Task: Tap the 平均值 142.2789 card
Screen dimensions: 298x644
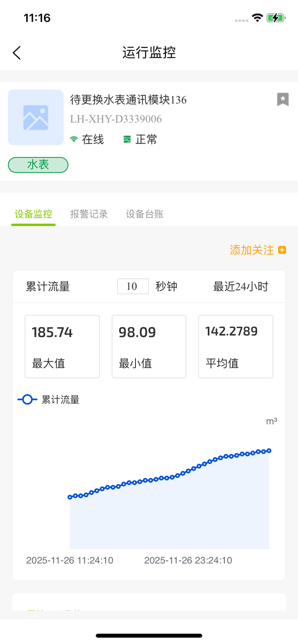Action: (236, 347)
